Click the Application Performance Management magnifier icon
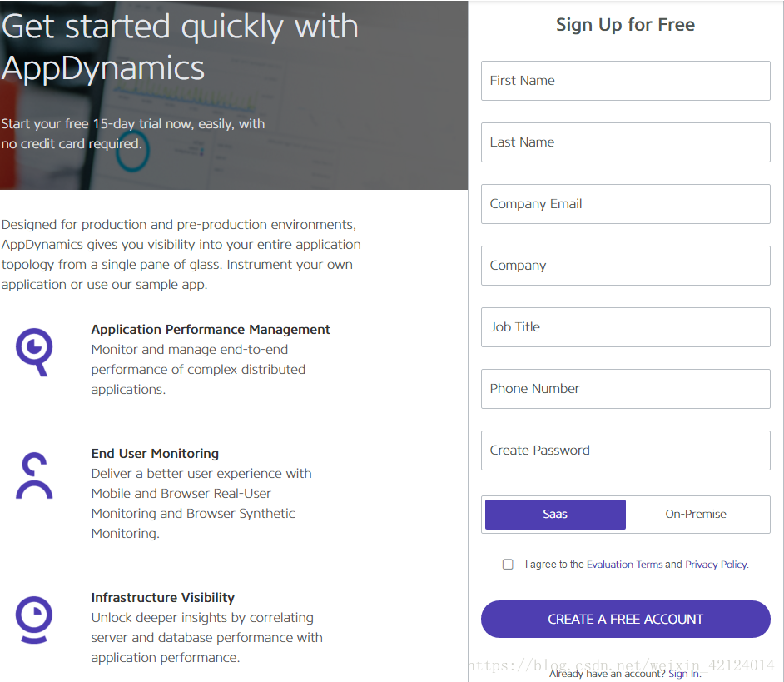Viewport: 784px width, 682px height. (34, 351)
